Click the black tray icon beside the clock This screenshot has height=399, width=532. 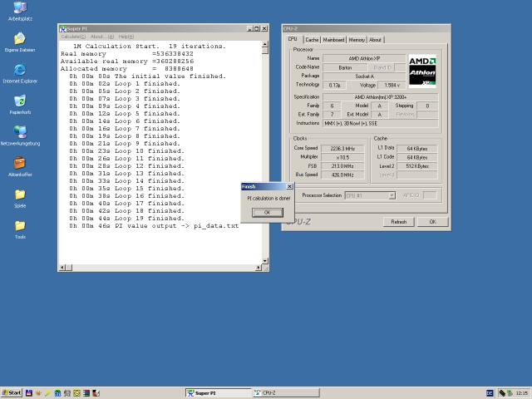click(x=502, y=393)
